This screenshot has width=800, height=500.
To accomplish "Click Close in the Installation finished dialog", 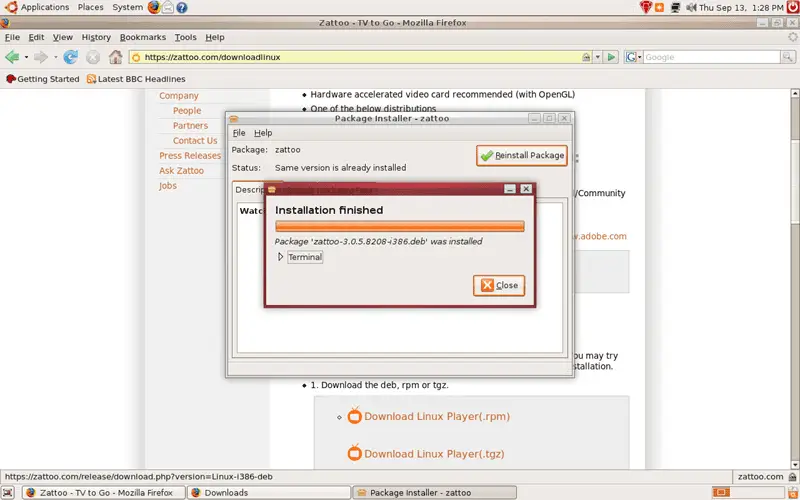I will click(x=499, y=285).
